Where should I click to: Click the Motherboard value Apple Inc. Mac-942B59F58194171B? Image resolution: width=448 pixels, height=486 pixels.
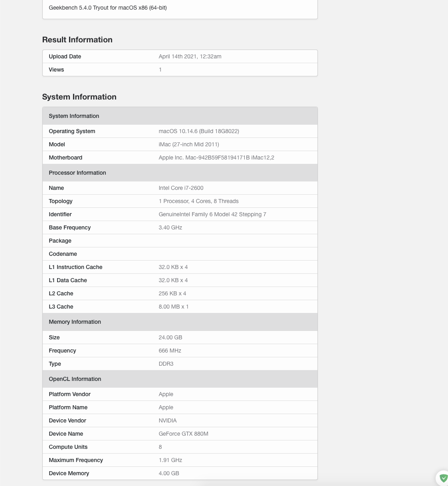click(x=216, y=157)
